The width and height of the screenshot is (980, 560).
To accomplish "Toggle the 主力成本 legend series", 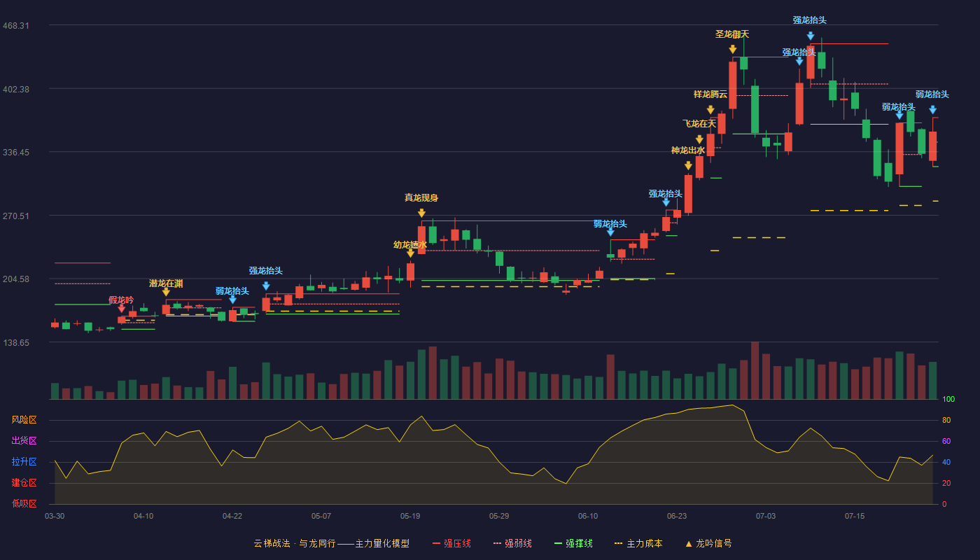I will pyautogui.click(x=638, y=543).
